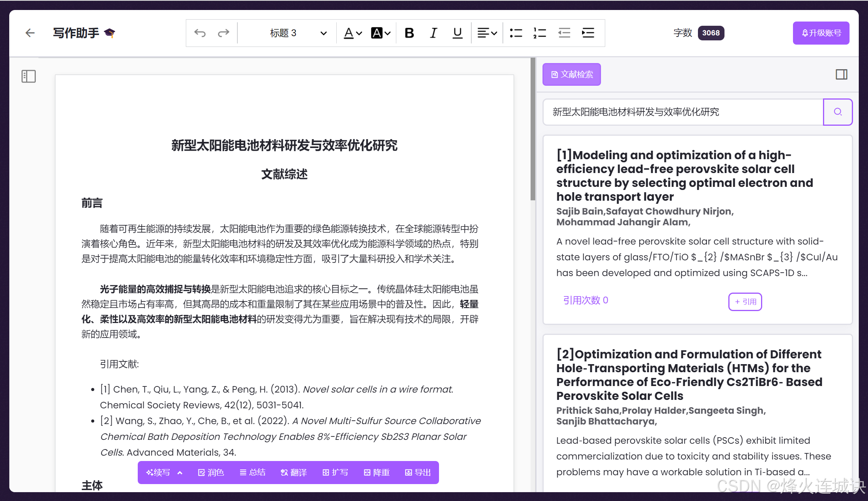The image size is (868, 501).
Task: Click 引用 button on first reference
Action: pyautogui.click(x=745, y=302)
